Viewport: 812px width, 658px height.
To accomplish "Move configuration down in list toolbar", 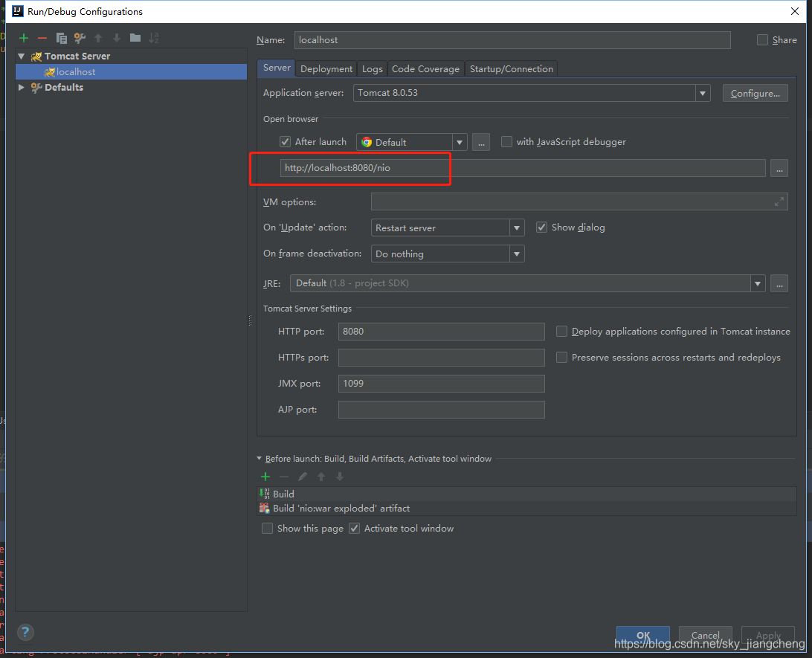I will tap(117, 38).
